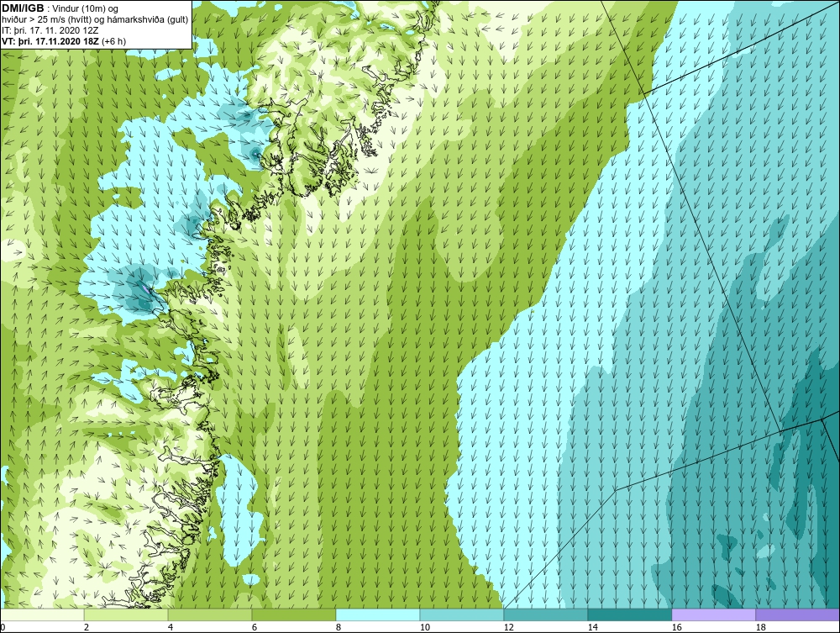Click the 10–12 m/s teal legend swatch

[462, 615]
